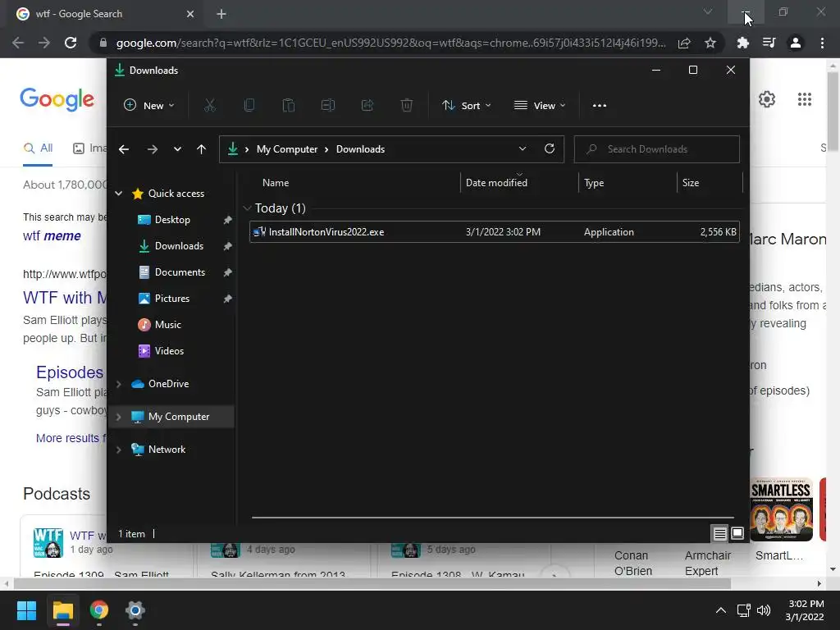Open Google search settings gear

(x=767, y=99)
